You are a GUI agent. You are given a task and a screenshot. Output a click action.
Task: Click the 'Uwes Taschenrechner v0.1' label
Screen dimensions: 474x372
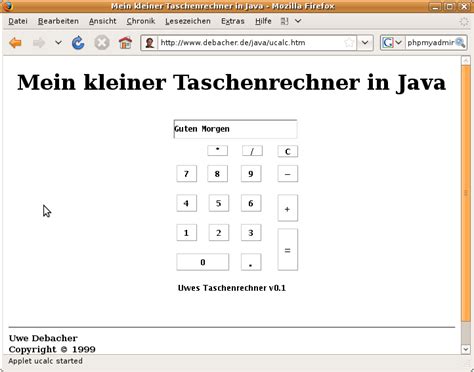(x=232, y=288)
